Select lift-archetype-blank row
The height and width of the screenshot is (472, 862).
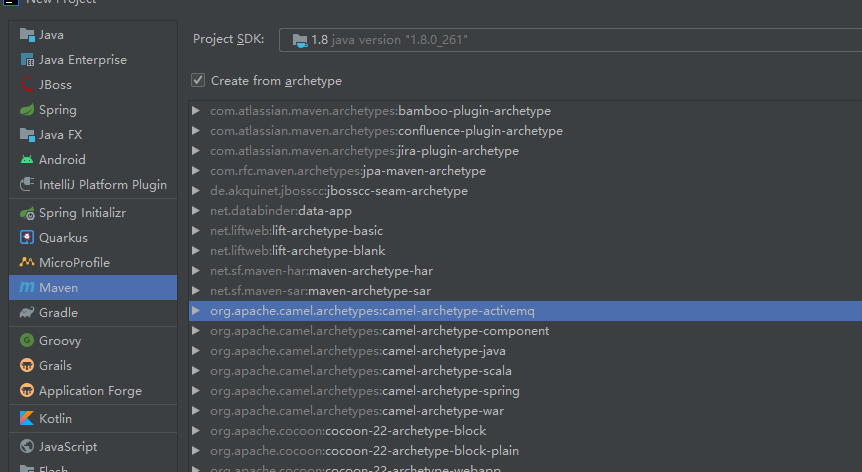526,251
